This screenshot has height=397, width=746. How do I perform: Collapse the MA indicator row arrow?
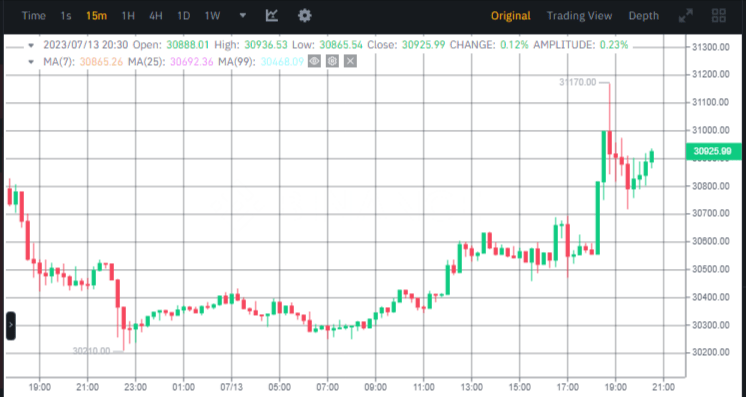click(31, 62)
